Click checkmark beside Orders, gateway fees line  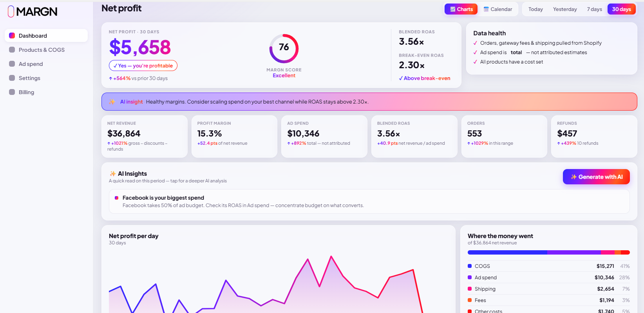475,43
